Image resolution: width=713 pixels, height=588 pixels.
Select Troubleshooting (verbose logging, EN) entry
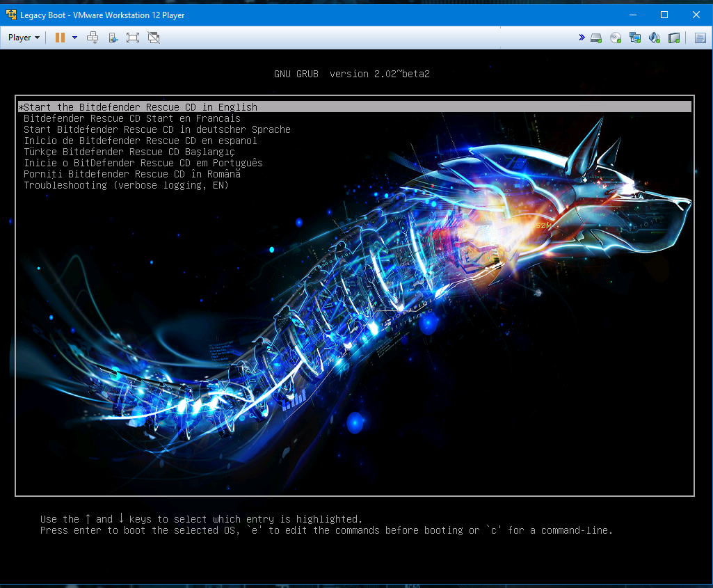click(x=126, y=185)
